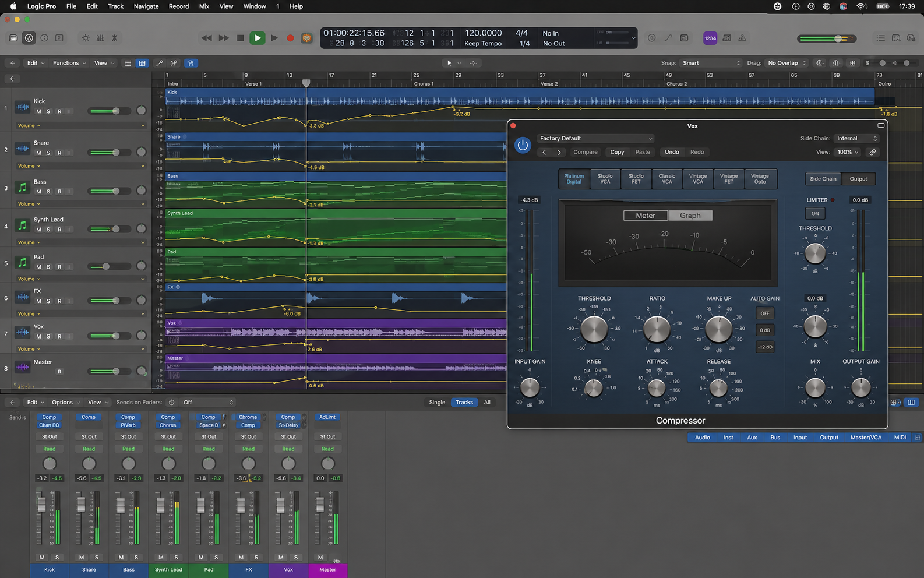924x578 pixels.
Task: Click the link icon in Compressor window
Action: coord(873,152)
